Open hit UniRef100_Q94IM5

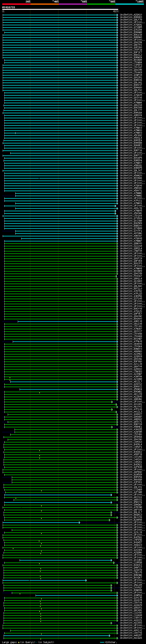click(131, 70)
